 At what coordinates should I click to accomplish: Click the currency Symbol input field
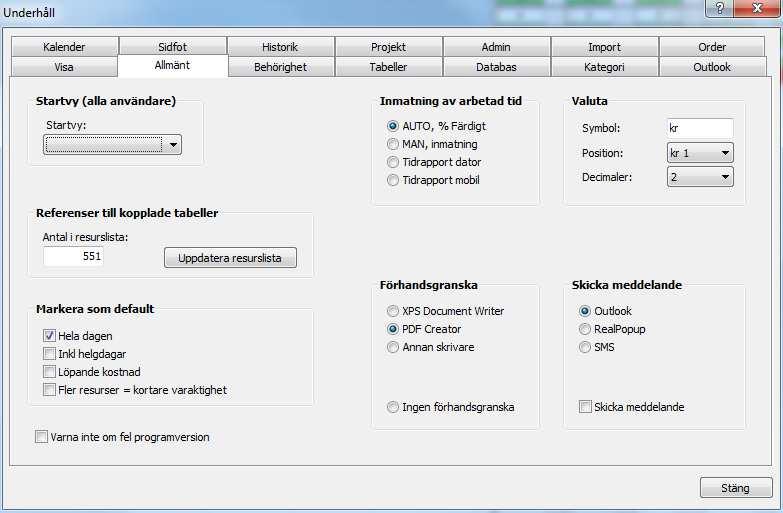tap(700, 128)
